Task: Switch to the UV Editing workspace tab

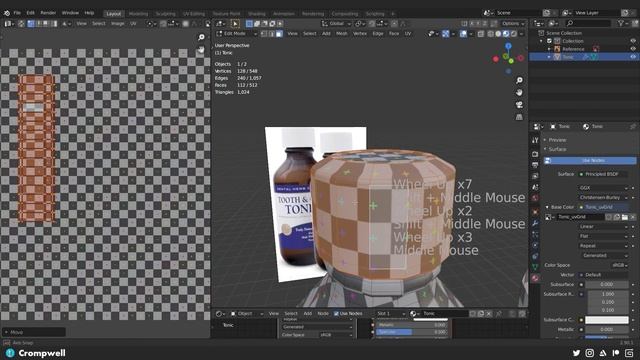Action: tap(194, 14)
